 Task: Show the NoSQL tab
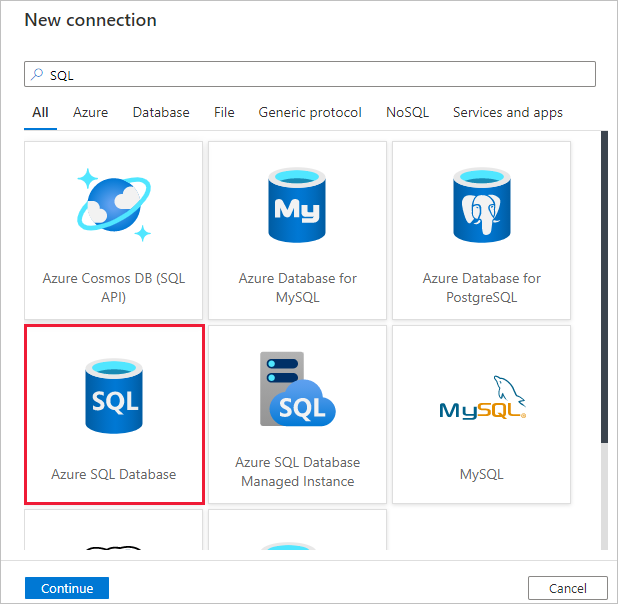tap(407, 113)
